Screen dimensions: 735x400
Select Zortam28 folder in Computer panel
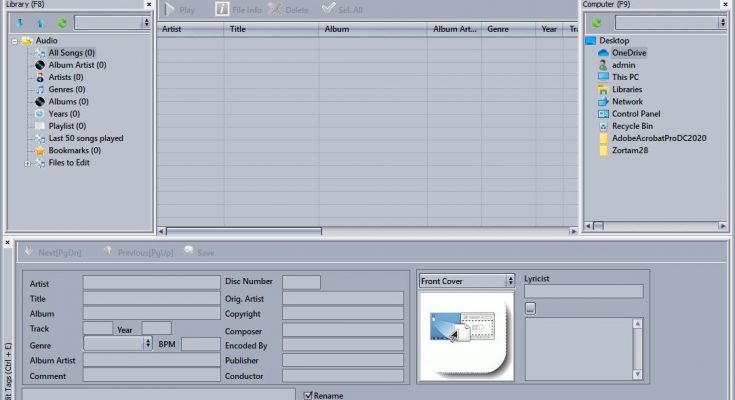pos(633,151)
